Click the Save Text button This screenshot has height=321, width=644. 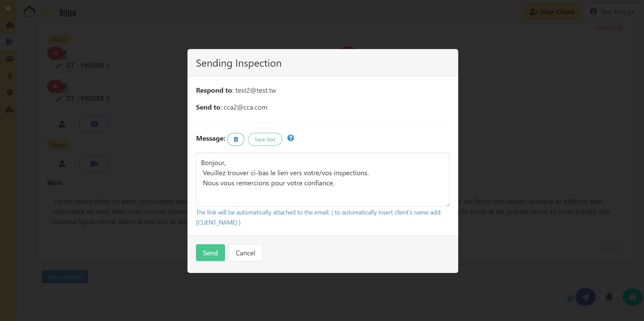265,139
